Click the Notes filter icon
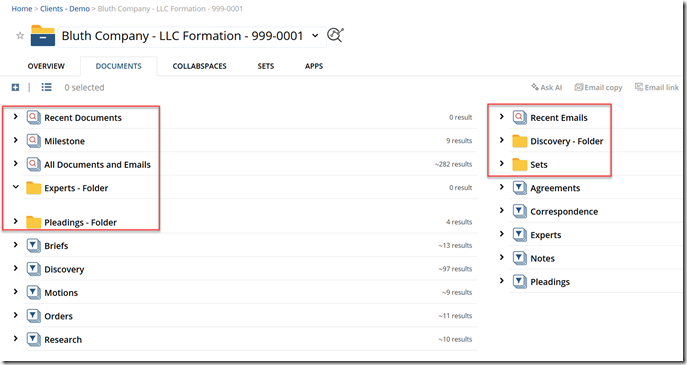The height and width of the screenshot is (365, 687). 520,258
